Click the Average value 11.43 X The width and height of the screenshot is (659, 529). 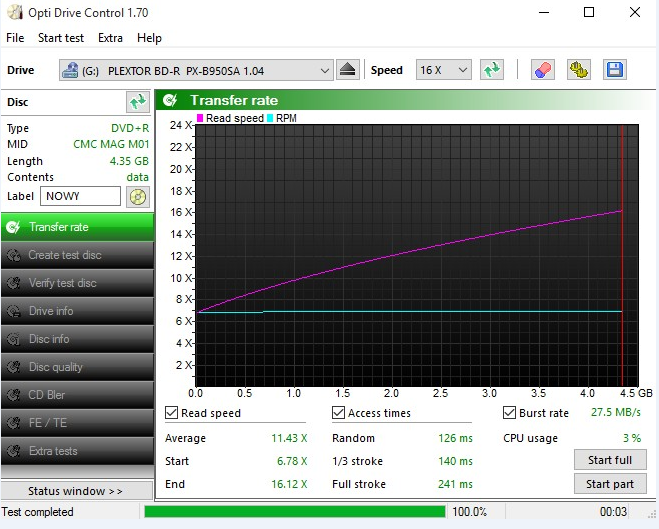pos(289,438)
